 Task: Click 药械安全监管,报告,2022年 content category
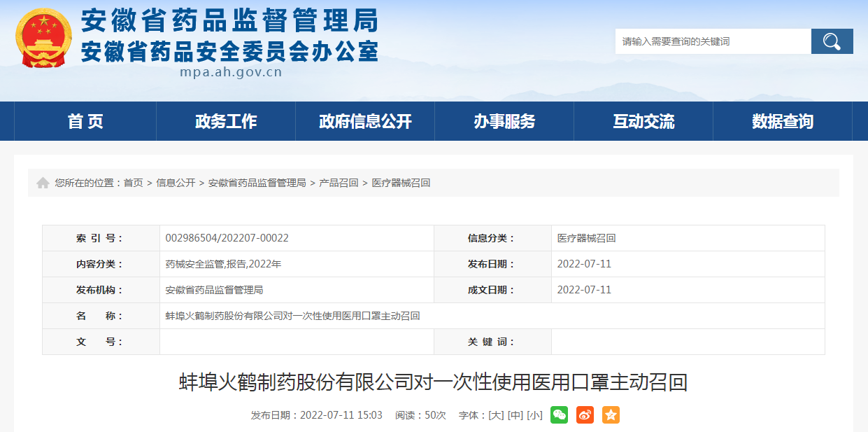click(223, 264)
